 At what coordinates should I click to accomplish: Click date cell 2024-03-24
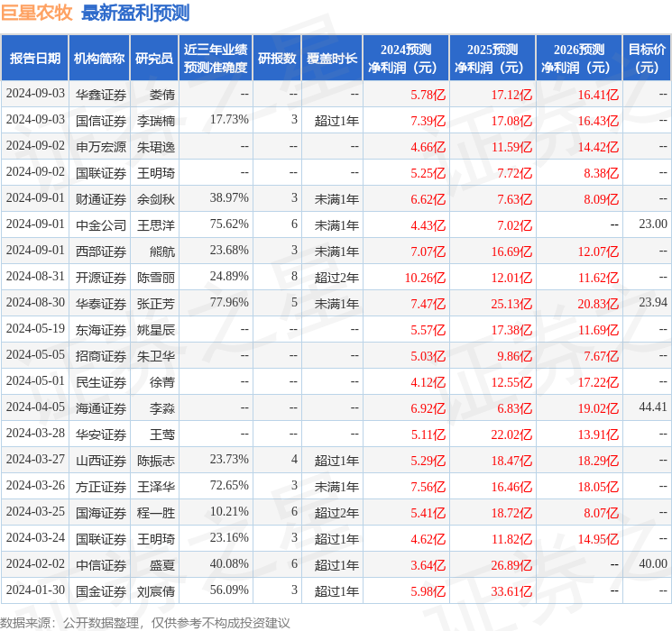pos(35,537)
